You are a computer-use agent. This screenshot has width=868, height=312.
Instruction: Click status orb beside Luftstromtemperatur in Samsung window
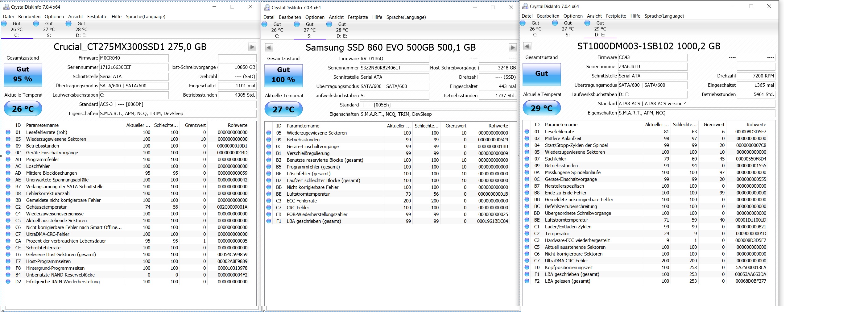tap(269, 194)
